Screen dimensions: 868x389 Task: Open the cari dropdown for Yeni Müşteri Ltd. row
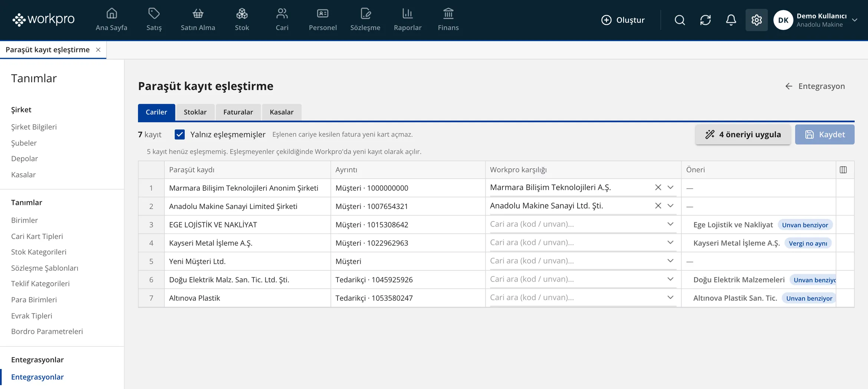point(670,261)
